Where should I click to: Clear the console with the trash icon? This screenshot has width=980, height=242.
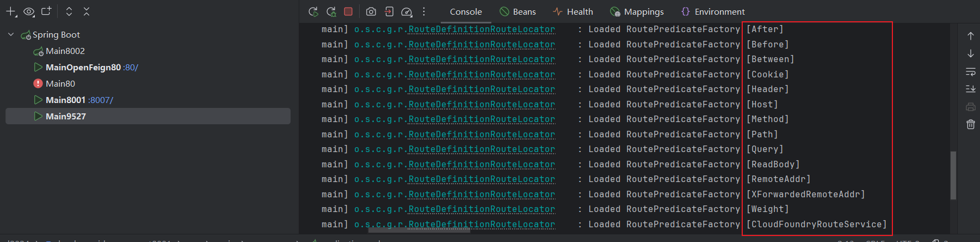[x=970, y=124]
